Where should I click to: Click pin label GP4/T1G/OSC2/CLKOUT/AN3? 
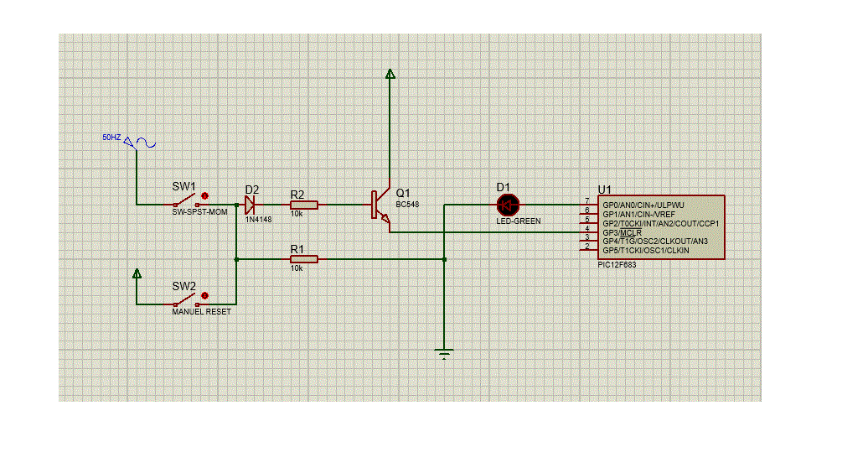click(655, 242)
